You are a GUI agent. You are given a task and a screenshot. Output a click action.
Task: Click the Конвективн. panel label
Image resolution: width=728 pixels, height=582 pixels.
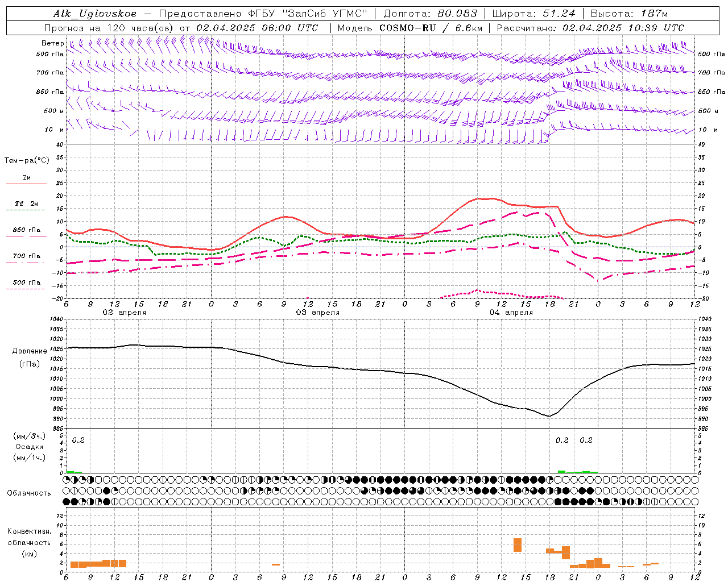click(29, 531)
